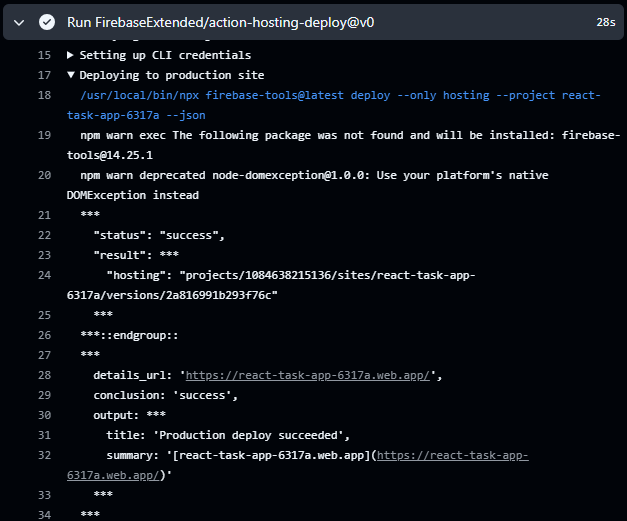Select log line number 21

click(44, 215)
